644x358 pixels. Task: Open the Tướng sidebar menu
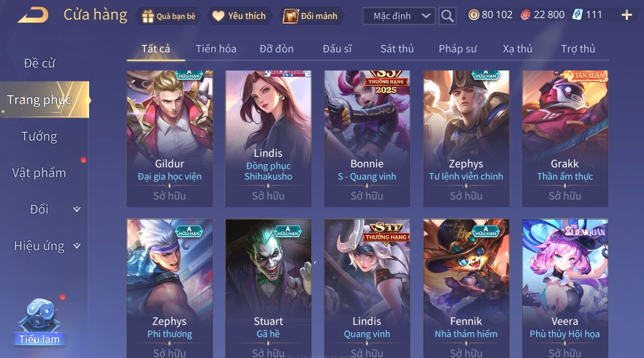(39, 136)
